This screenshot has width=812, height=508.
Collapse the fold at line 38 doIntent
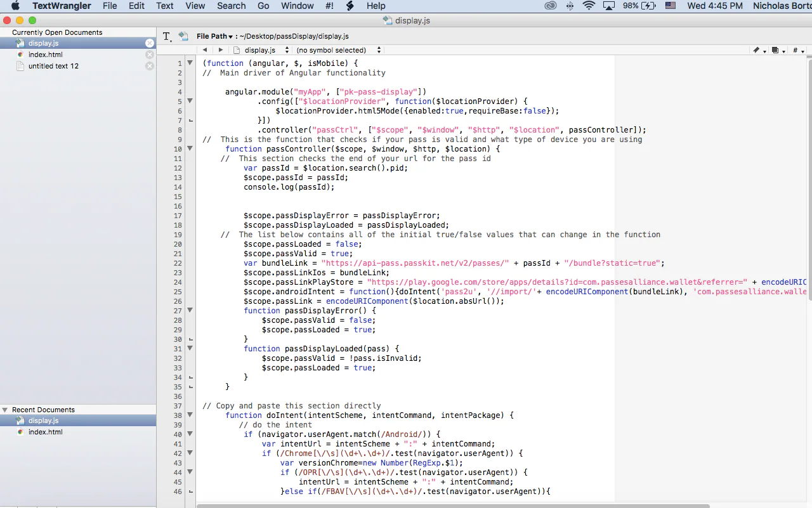pos(189,415)
